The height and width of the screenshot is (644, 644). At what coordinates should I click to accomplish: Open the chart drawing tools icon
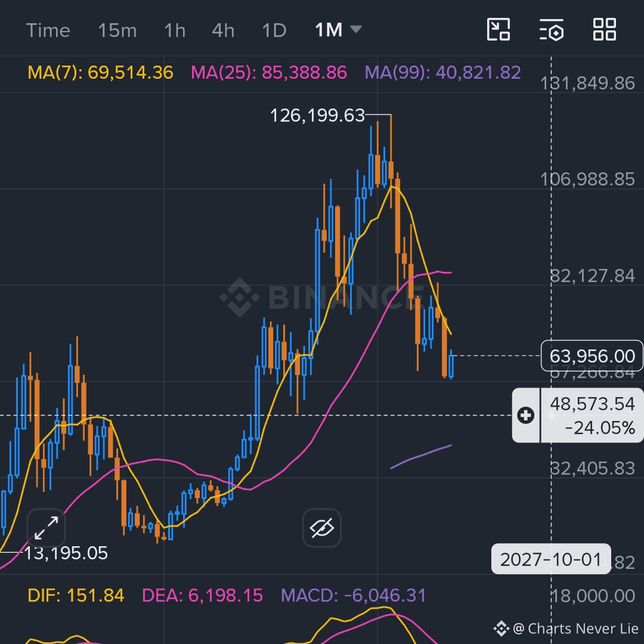coord(498,30)
